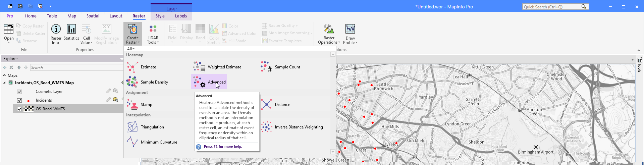
Task: Click the edit pencil for Cosmetic Layer
Action: [x=109, y=91]
